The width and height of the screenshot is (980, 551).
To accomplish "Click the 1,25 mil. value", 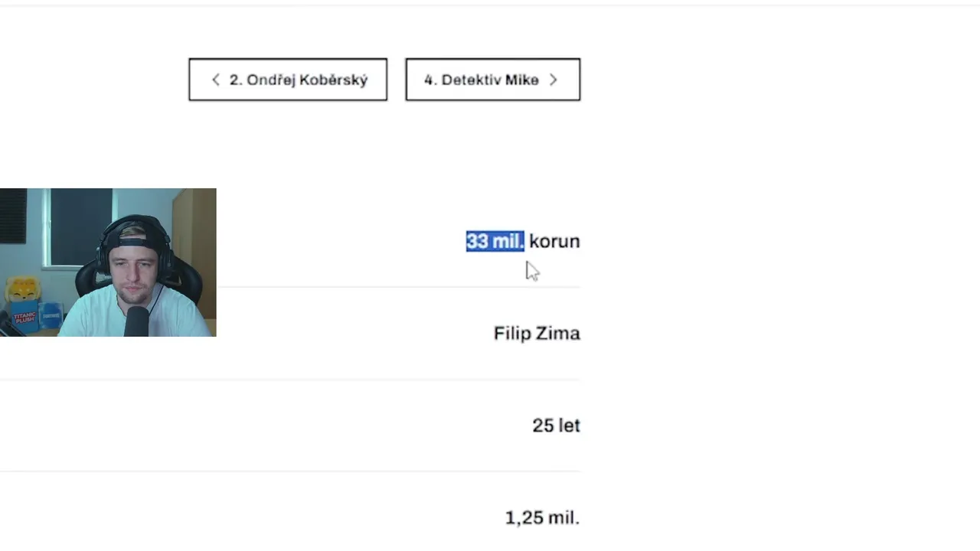I will click(x=542, y=517).
